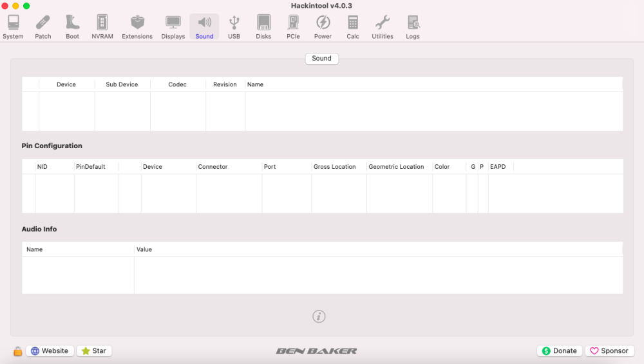This screenshot has width=644, height=364.
Task: Close the Hackintool window
Action: [x=5, y=6]
